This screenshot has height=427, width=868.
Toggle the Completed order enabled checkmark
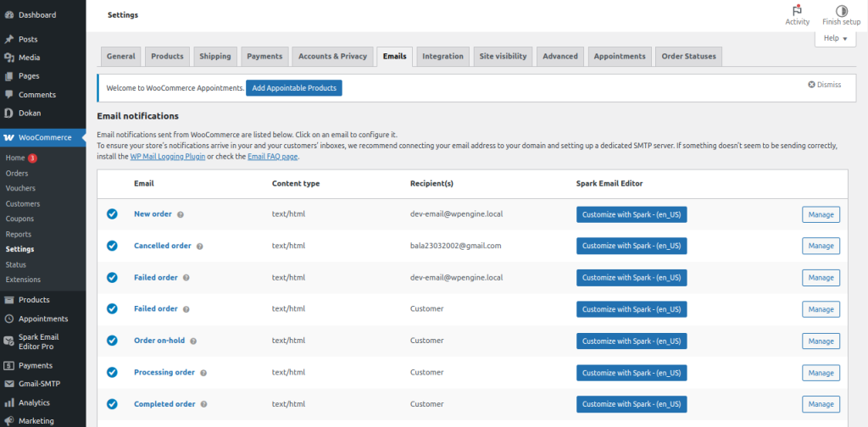112,404
